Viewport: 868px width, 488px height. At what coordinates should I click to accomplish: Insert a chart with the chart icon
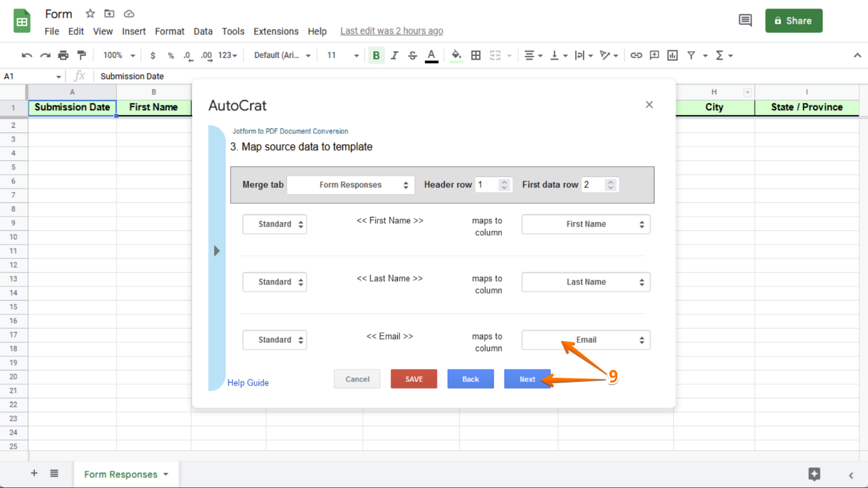[671, 55]
